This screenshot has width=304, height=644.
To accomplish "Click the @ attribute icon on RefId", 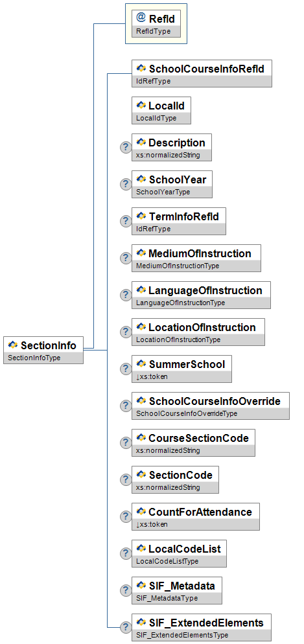I will [141, 17].
